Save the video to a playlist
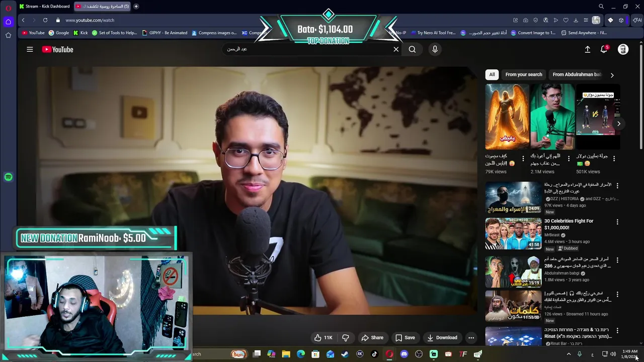This screenshot has height=362, width=644. 405,338
